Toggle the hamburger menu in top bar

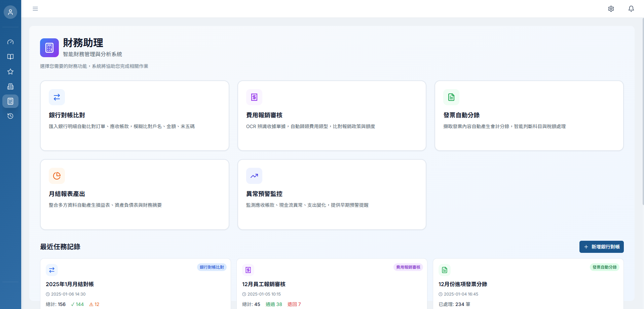pos(35,9)
